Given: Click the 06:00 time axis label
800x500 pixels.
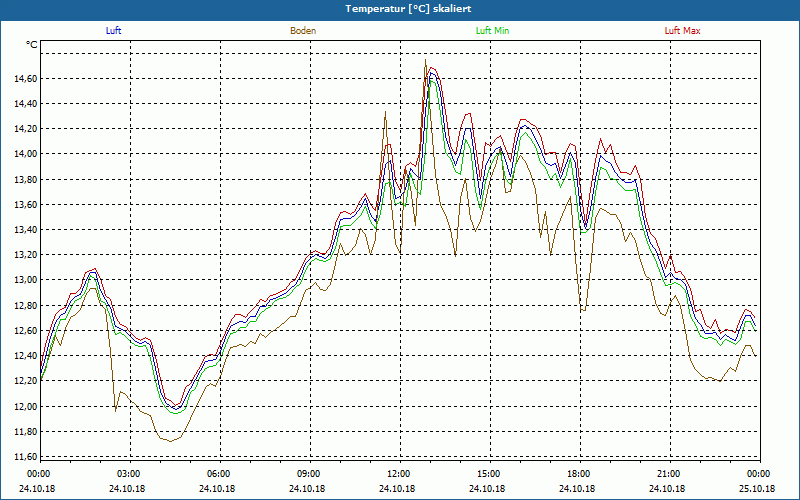Looking at the screenshot, I should 218,474.
